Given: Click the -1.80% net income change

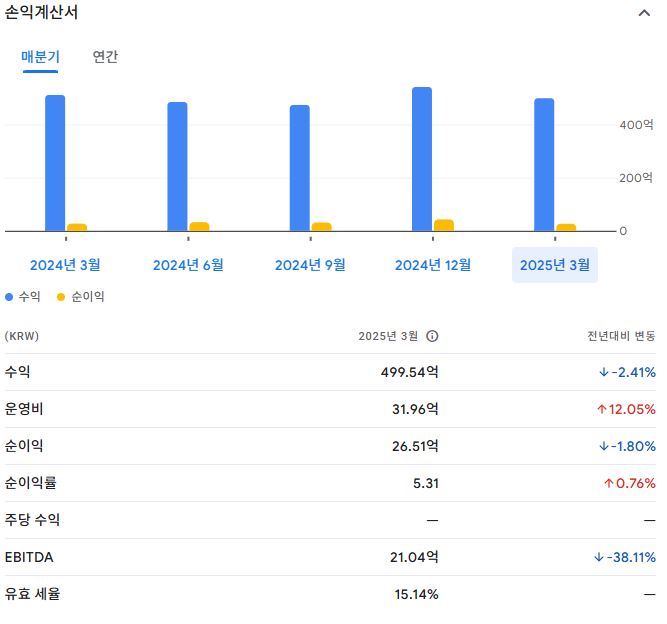Looking at the screenshot, I should coord(627,446).
